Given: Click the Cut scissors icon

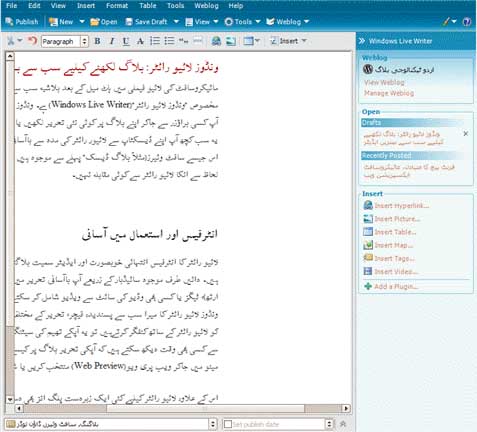Looking at the screenshot, I should (x=11, y=41).
